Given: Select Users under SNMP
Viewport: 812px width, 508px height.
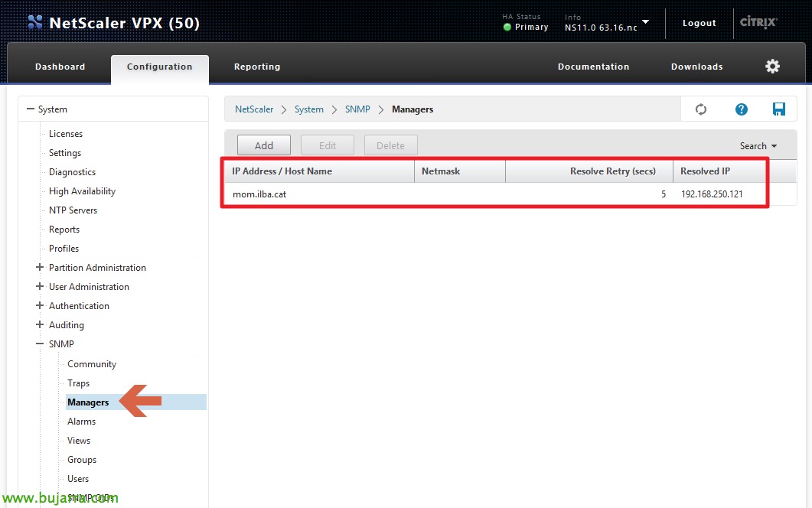Looking at the screenshot, I should (77, 479).
